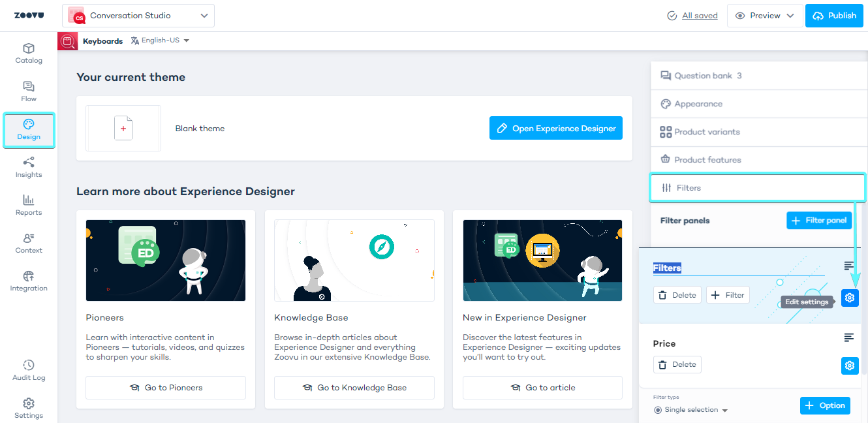
Task: Select Context in left navigation
Action: click(x=29, y=243)
